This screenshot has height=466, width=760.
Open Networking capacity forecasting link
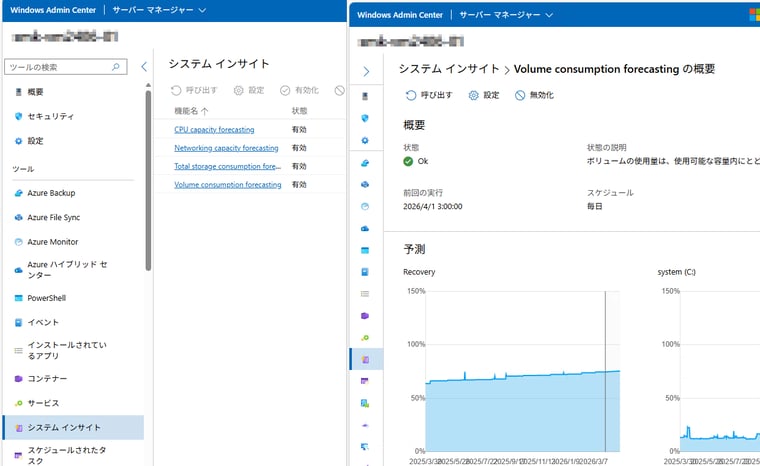[226, 148]
